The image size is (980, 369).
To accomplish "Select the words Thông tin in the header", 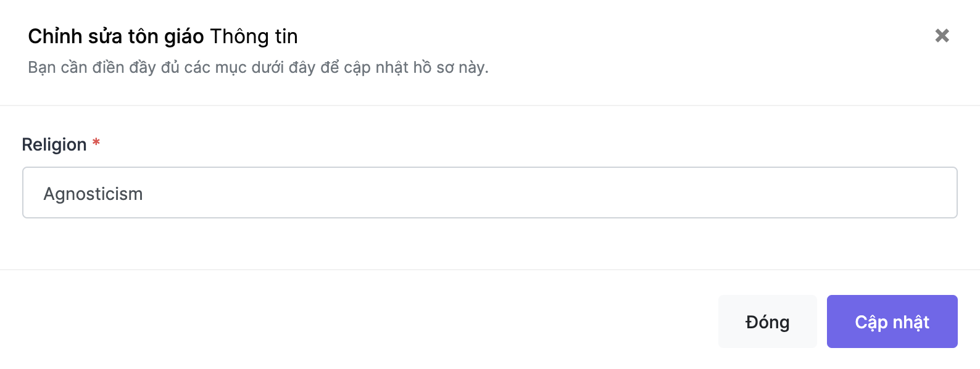I will 254,36.
